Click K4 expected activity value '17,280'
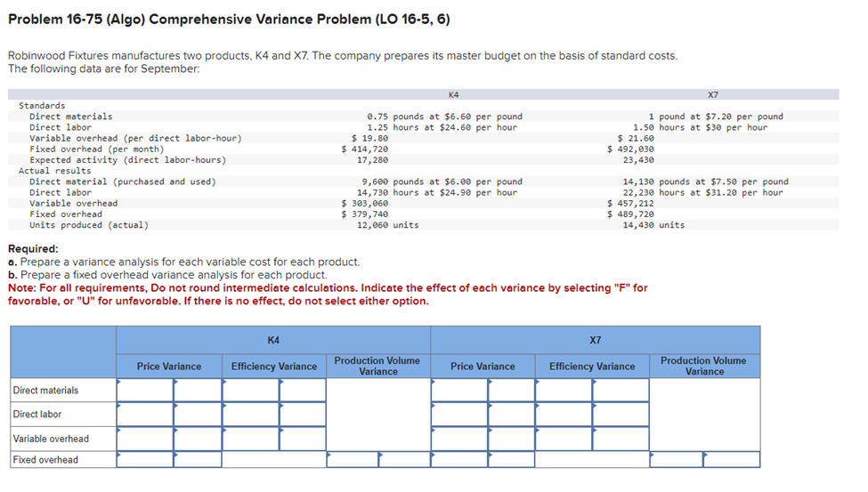This screenshot has width=868, height=492. [x=372, y=160]
